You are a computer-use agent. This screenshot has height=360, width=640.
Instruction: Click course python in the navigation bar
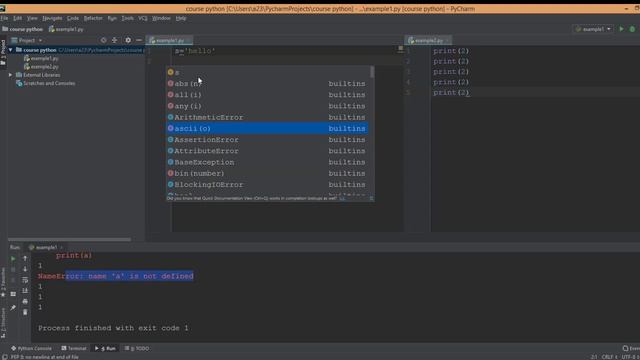click(22, 29)
